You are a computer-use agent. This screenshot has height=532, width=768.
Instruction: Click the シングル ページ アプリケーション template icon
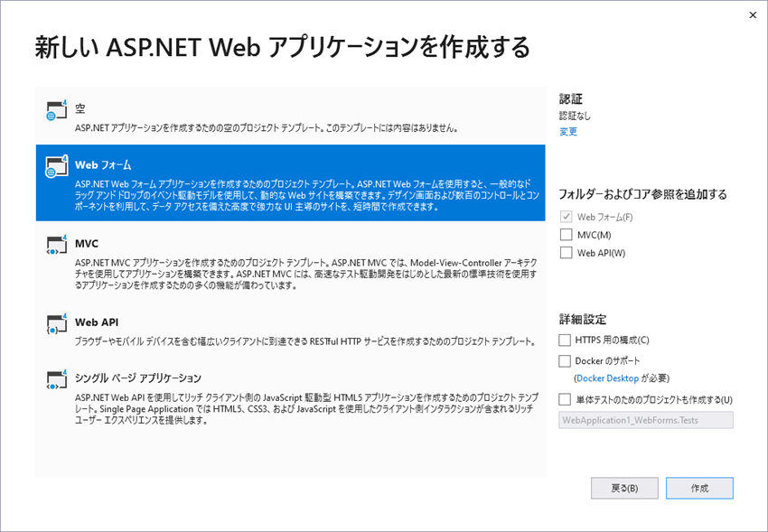(x=56, y=379)
